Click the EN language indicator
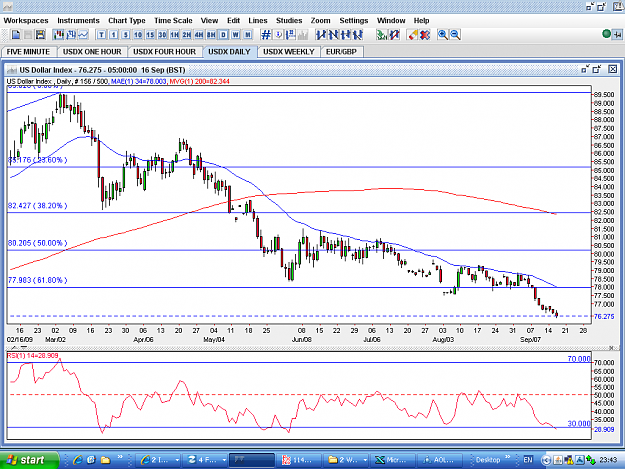Screen dimensions: 625x469 [528, 460]
